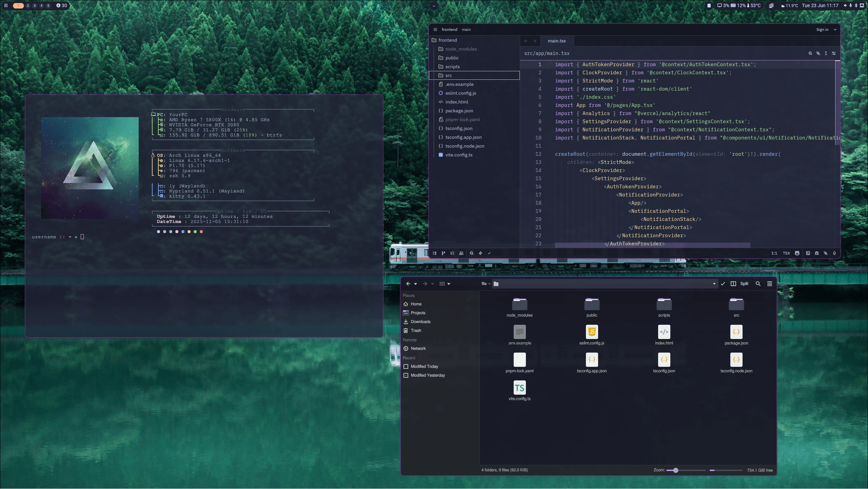Expand the src folder in Zed project tree
Viewport: 868px width, 489px height.
pos(474,75)
